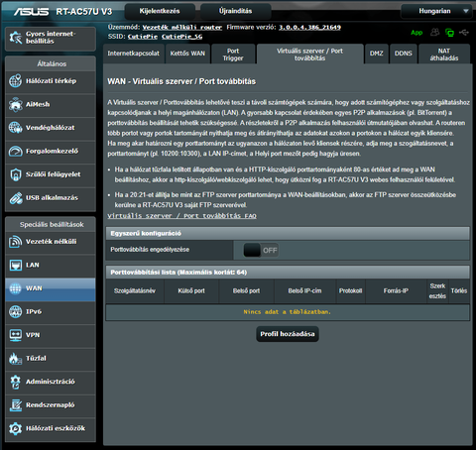The width and height of the screenshot is (476, 450).
Task: Click the Külső port column header
Action: point(191,291)
